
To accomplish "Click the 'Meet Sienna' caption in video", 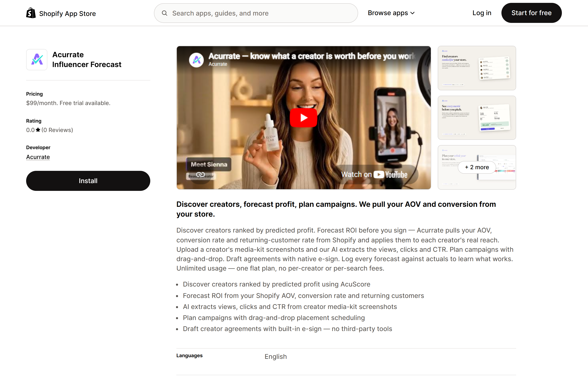I will tap(209, 164).
